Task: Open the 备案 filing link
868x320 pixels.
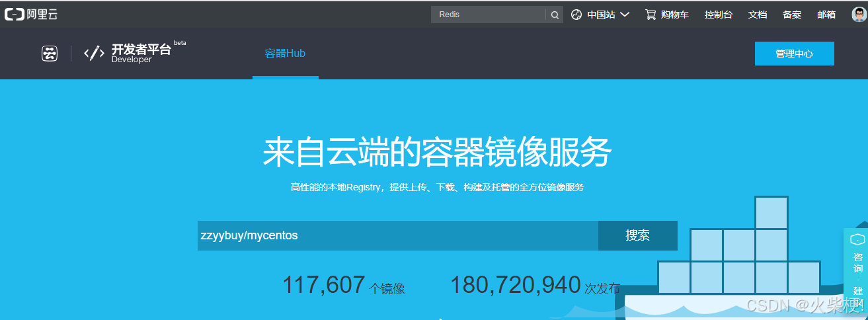Action: (792, 15)
